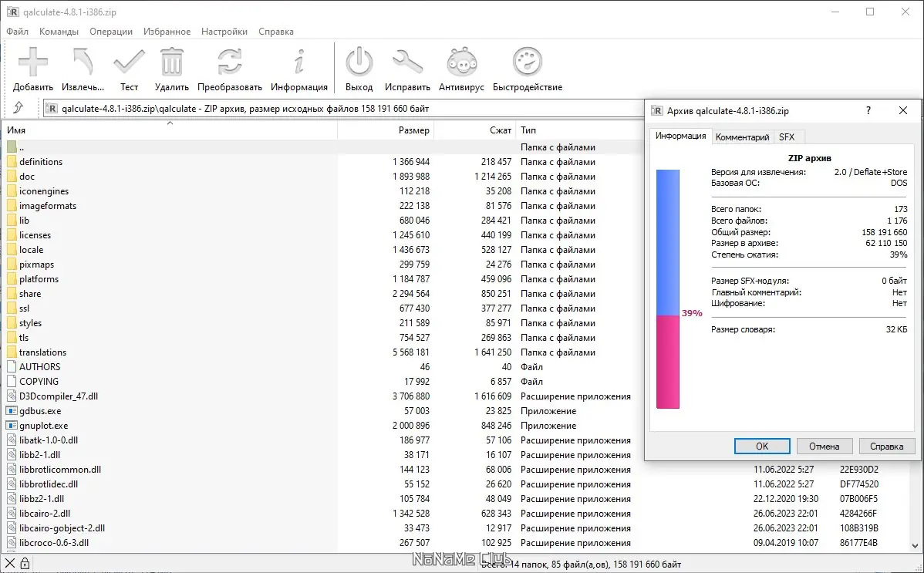This screenshot has height=573, width=924.
Task: Click the file list scroll down arrow
Action: [916, 546]
